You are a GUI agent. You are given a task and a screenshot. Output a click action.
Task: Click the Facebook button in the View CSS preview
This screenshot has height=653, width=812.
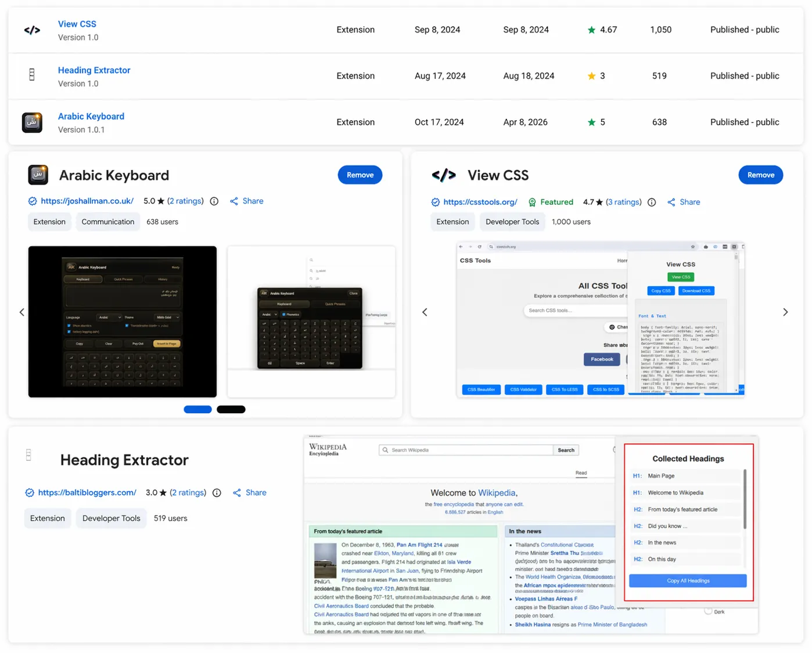tap(602, 359)
